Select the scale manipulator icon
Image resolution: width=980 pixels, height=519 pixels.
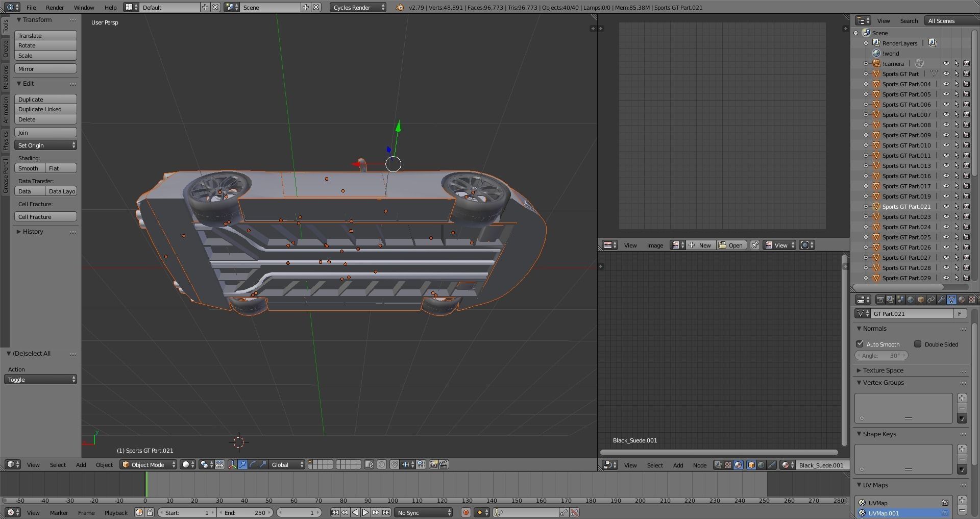(263, 464)
